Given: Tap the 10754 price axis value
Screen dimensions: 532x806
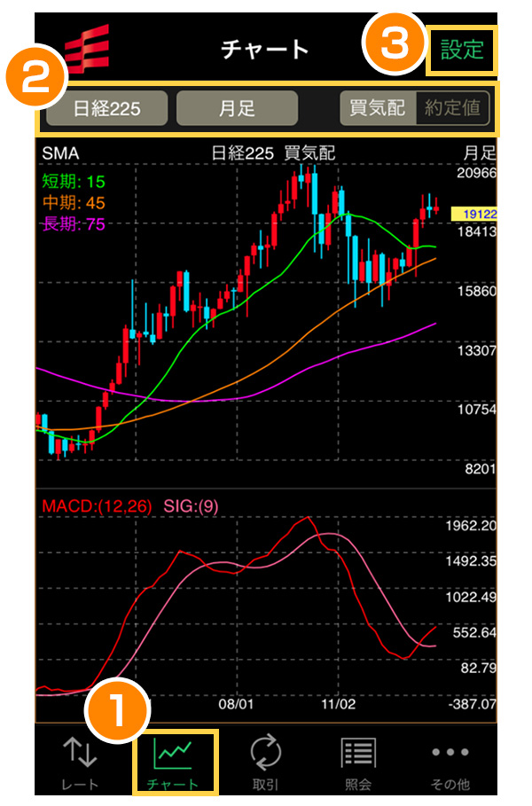Looking at the screenshot, I should [476, 410].
